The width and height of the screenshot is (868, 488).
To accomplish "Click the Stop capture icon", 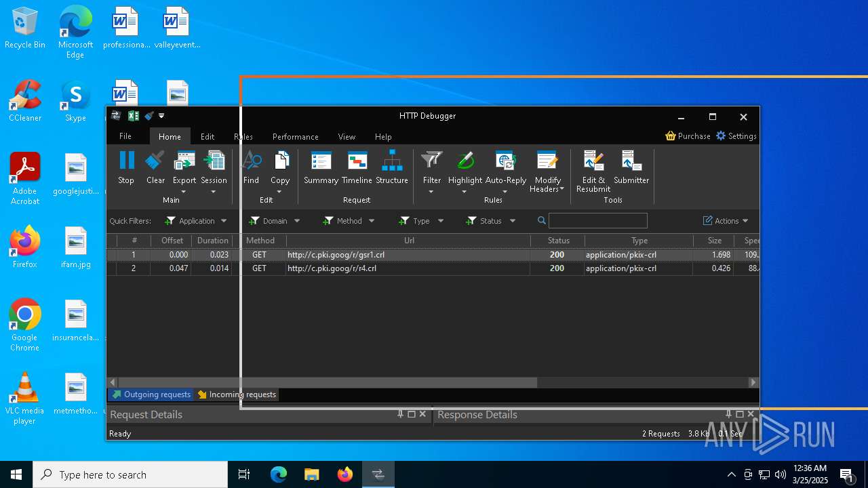I will coord(127,160).
